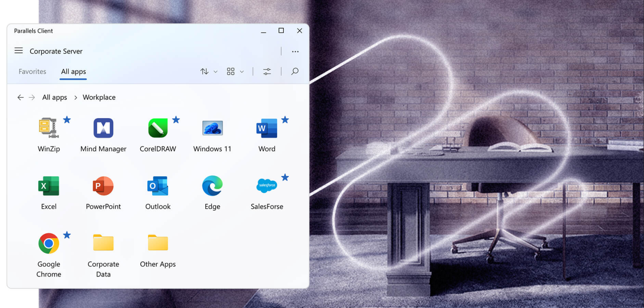Click the All apps breadcrumb link
The height and width of the screenshot is (308, 644).
[x=55, y=97]
